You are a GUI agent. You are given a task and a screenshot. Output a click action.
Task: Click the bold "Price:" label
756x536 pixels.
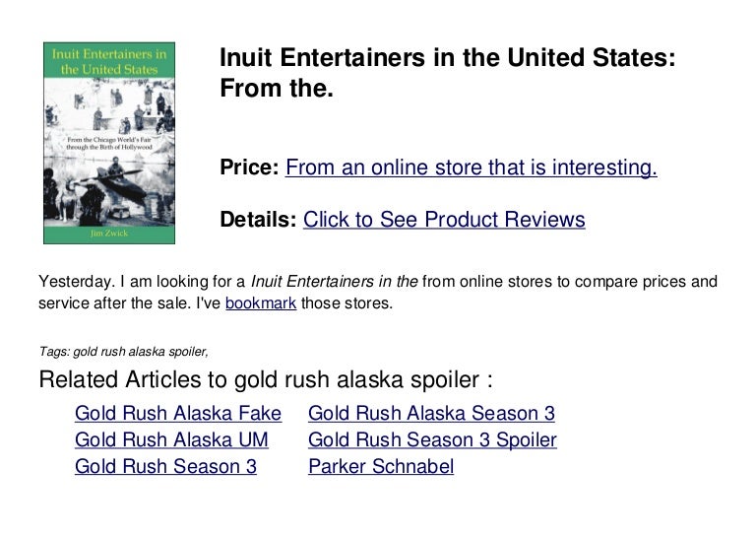(250, 168)
